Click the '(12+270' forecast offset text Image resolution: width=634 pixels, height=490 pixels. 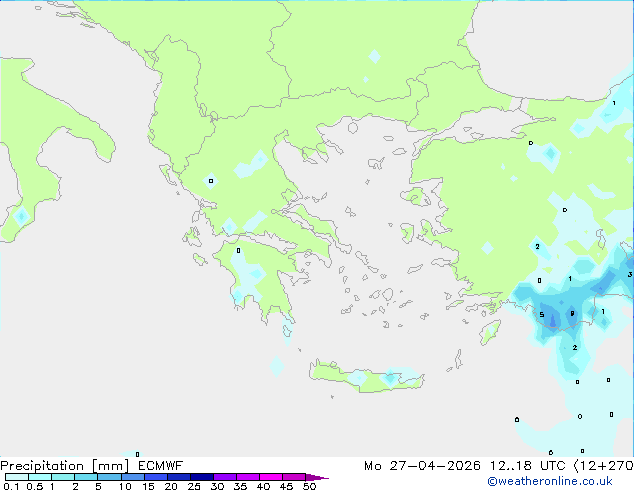pyautogui.click(x=603, y=466)
